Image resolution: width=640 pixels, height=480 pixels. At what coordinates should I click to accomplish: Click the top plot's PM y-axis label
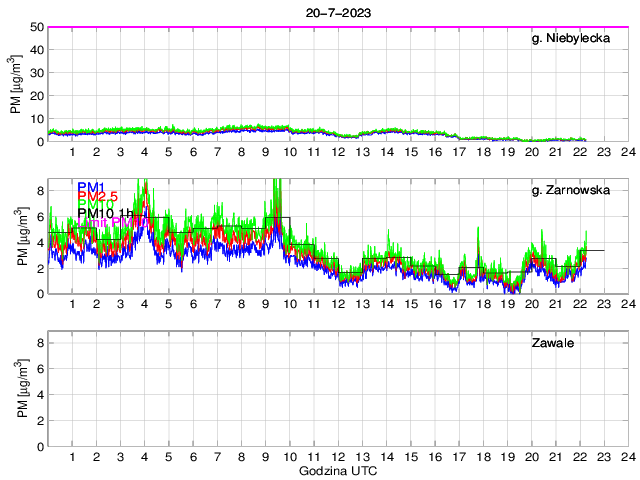click(x=15, y=83)
